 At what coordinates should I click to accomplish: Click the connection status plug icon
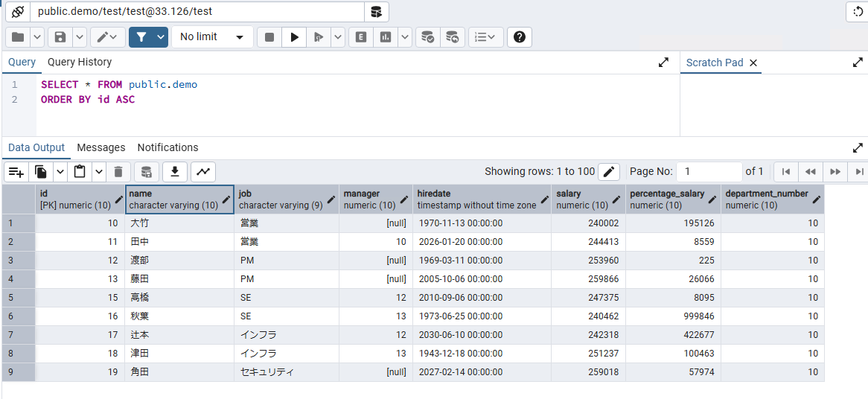[x=17, y=12]
